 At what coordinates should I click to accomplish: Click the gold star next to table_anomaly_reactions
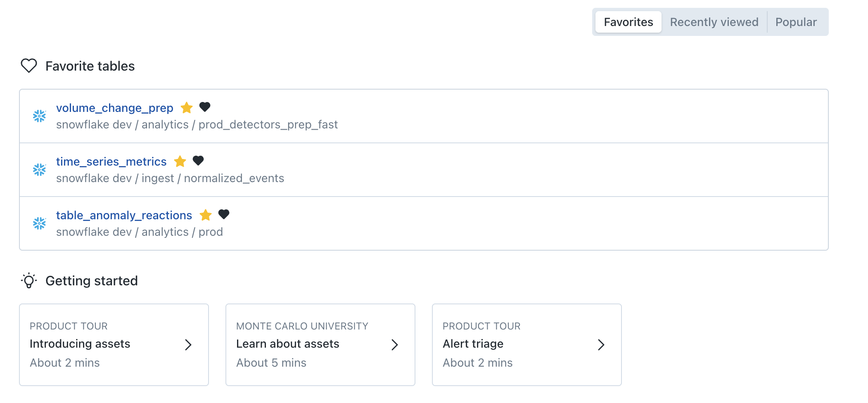click(x=206, y=215)
